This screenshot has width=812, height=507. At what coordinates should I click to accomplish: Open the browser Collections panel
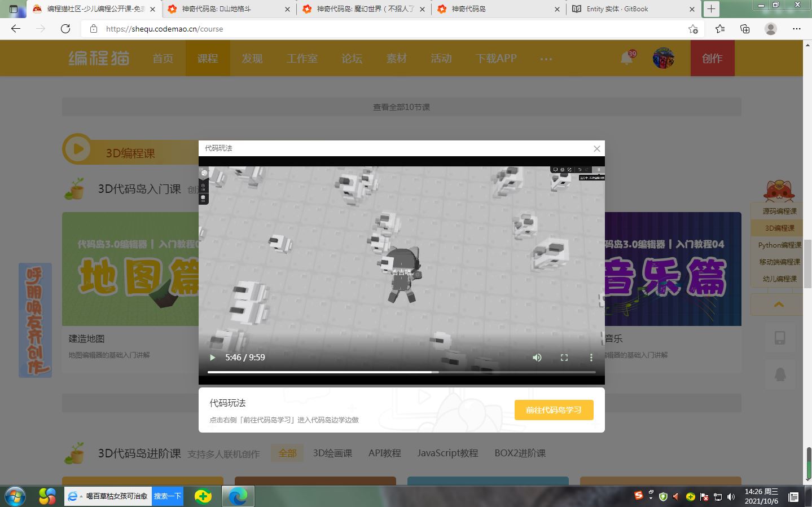pyautogui.click(x=745, y=29)
